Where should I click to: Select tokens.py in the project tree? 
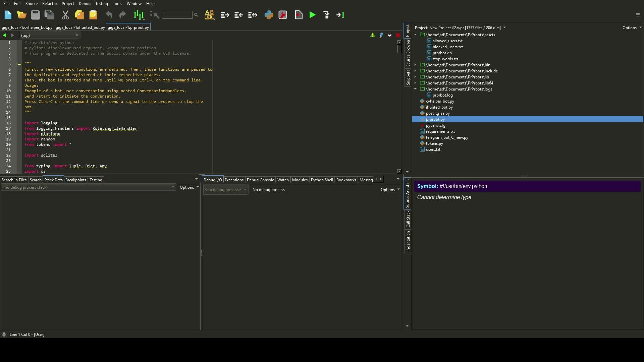click(x=434, y=143)
